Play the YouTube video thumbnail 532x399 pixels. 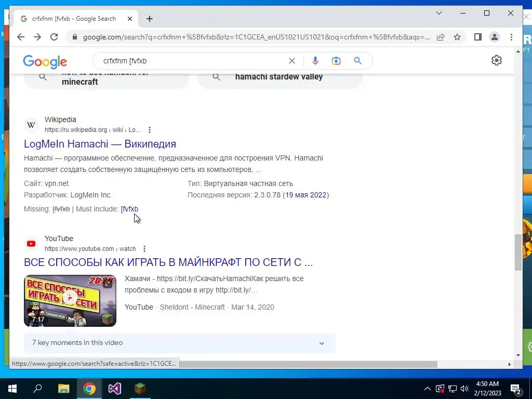(70, 301)
